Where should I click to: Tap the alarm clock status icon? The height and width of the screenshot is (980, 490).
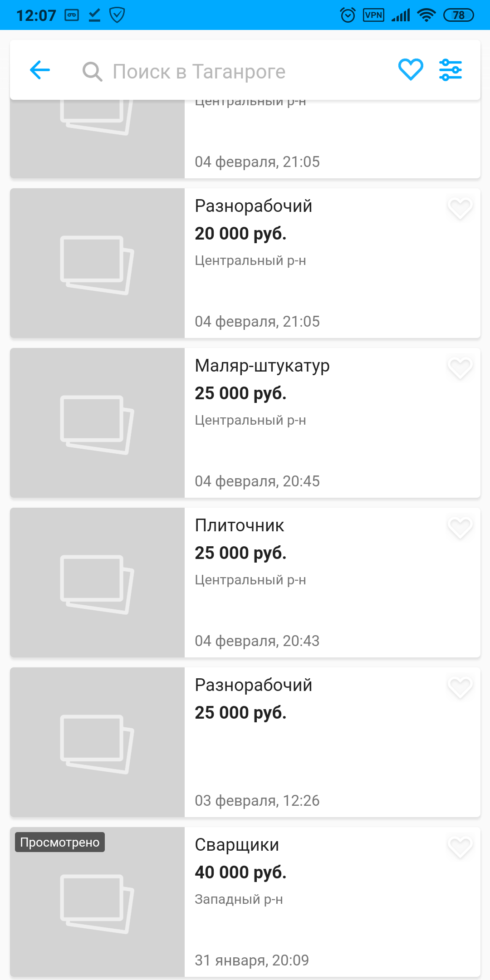pos(348,15)
